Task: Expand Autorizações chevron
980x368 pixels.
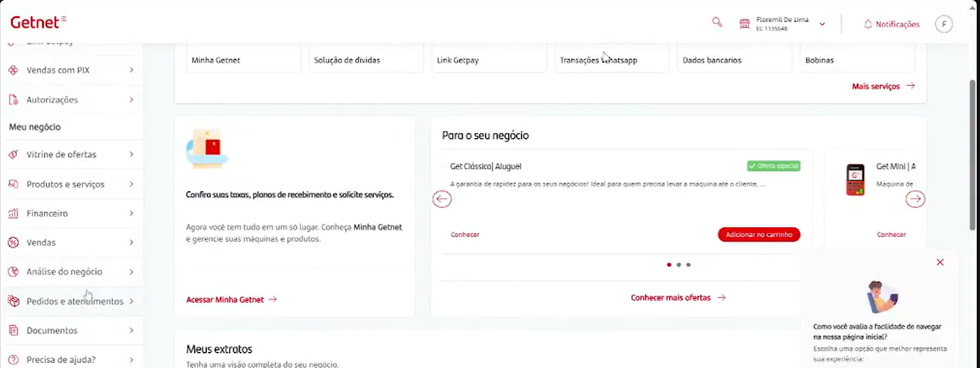Action: (x=131, y=99)
